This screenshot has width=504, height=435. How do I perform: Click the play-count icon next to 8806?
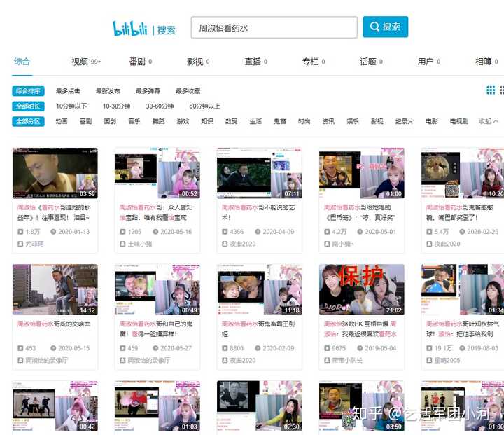225,348
